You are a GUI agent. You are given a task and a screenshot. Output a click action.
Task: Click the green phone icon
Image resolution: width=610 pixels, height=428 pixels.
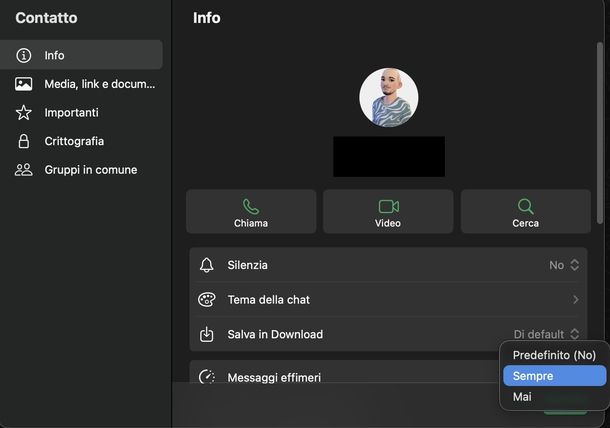(251, 207)
